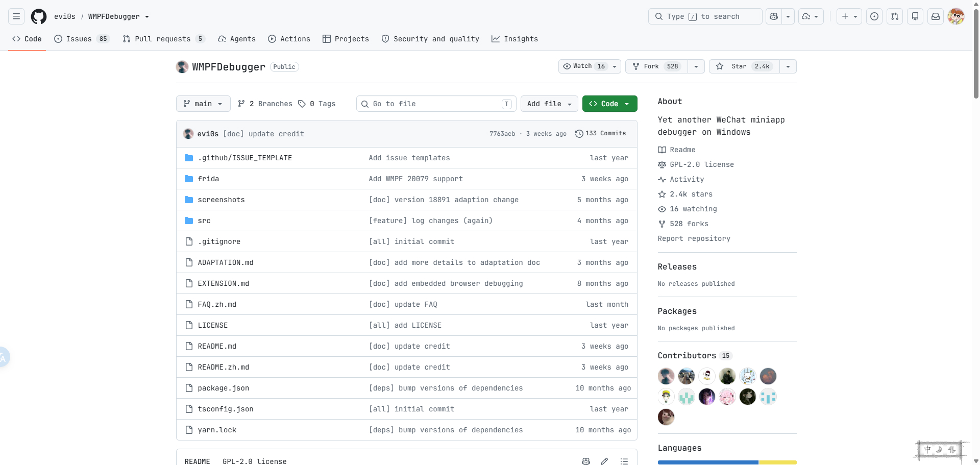This screenshot has width=980, height=465.
Task: Open the pull requests icon in header
Action: point(895,16)
